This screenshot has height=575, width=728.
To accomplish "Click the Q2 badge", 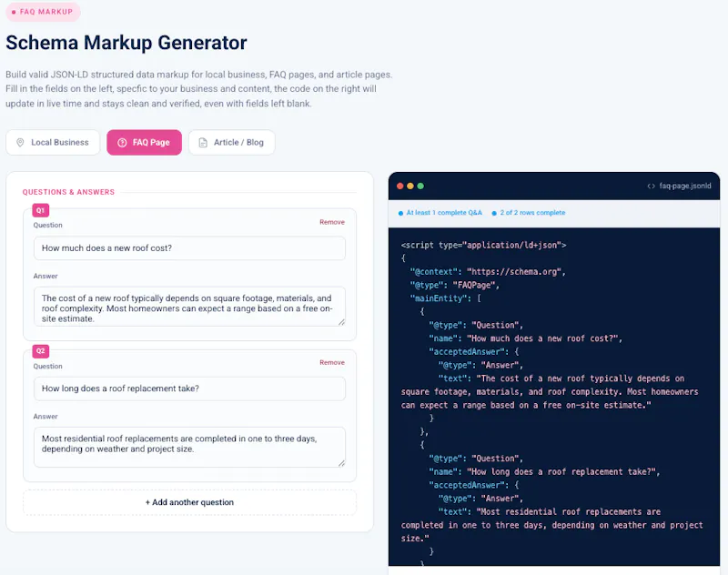I will coord(40,351).
